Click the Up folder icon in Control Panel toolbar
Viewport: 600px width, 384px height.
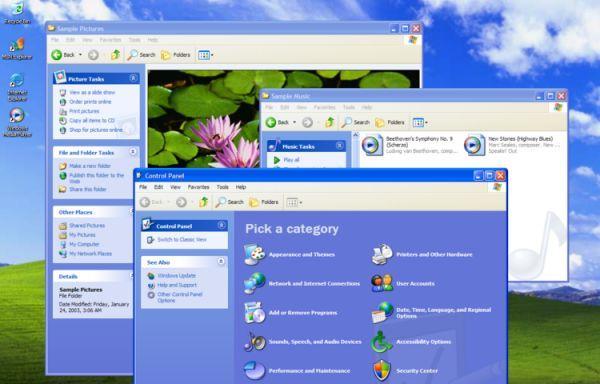pos(204,202)
